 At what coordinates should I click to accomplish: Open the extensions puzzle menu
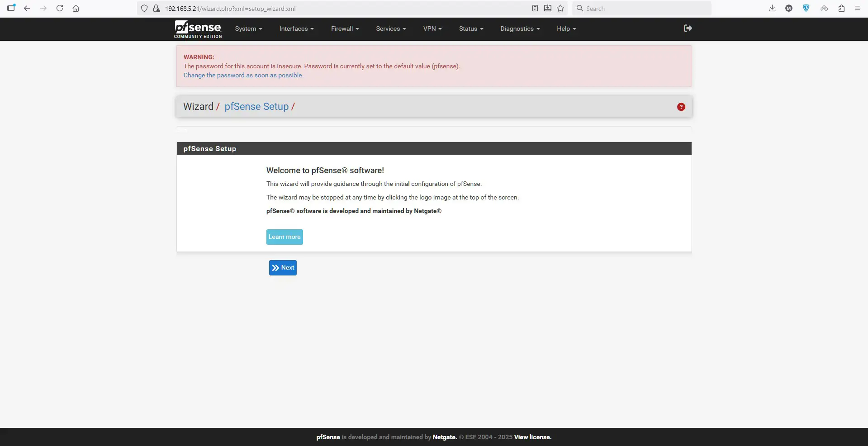point(841,8)
